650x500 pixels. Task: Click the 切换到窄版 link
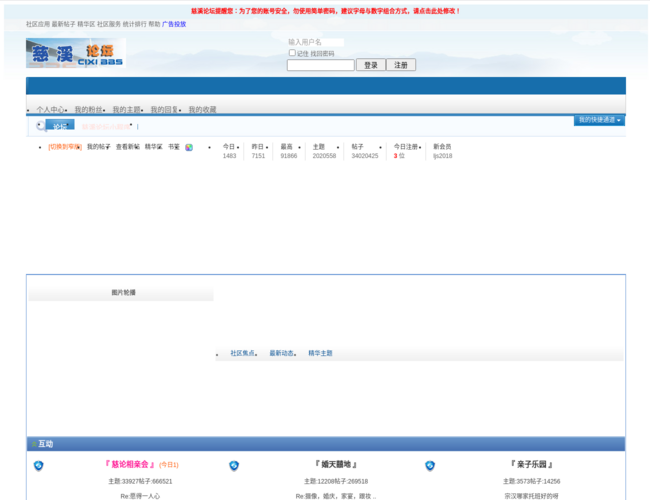pyautogui.click(x=65, y=147)
